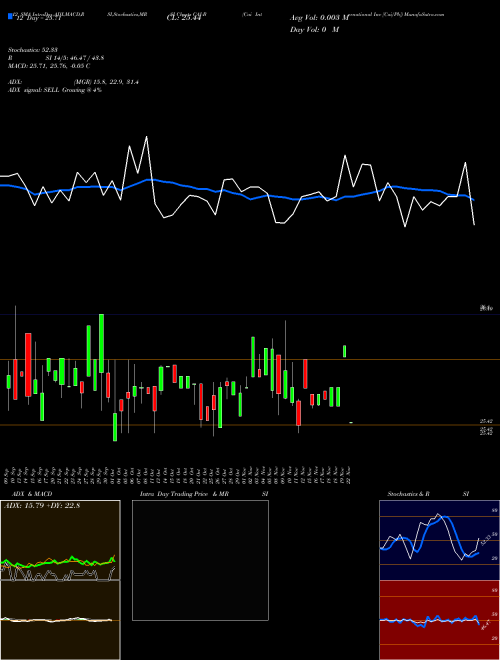Select the 'ADX: 15.79 +DY: 22.8' label
The height and width of the screenshot is (660, 500).
[x=42, y=505]
